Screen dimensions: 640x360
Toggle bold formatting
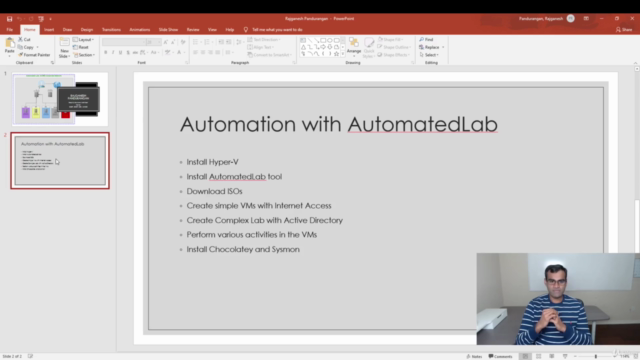106,53
